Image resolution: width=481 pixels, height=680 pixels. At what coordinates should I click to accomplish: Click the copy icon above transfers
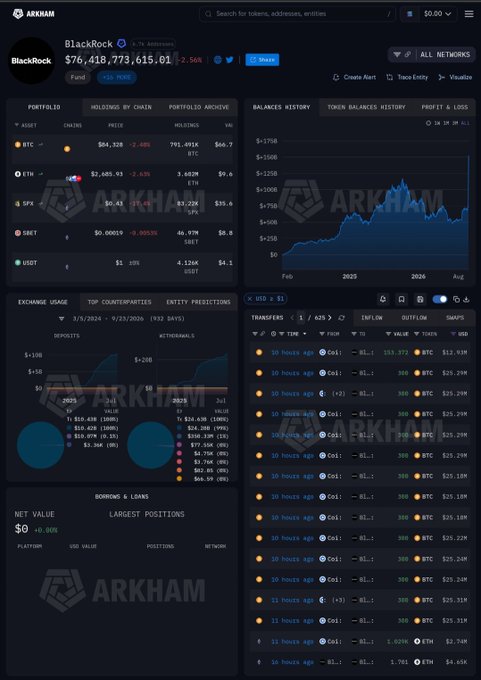point(456,299)
